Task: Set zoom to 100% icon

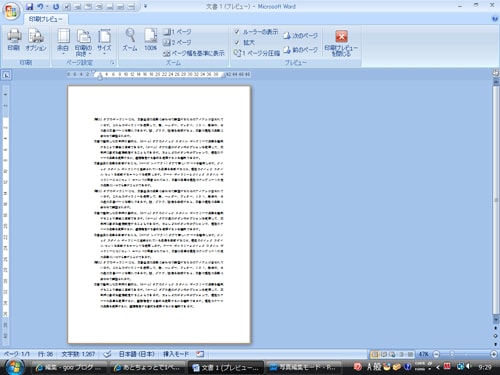Action: coord(150,40)
